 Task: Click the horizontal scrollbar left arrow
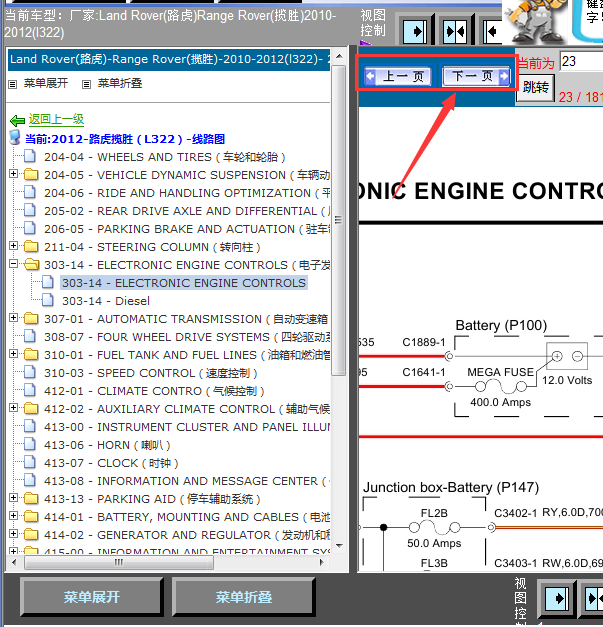coord(14,562)
